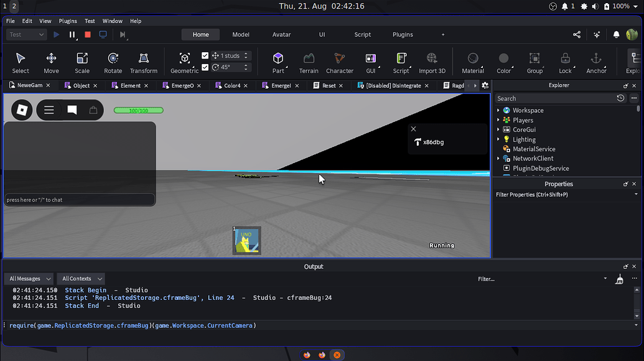Activate the Move tool

point(52,63)
